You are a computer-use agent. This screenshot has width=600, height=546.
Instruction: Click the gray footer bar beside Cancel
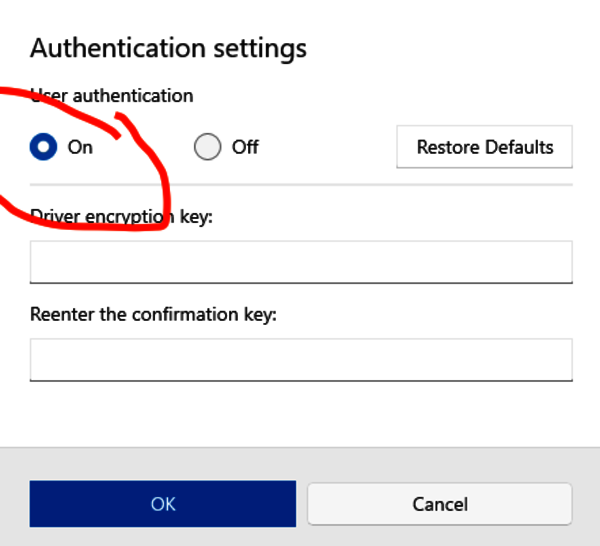click(x=586, y=504)
